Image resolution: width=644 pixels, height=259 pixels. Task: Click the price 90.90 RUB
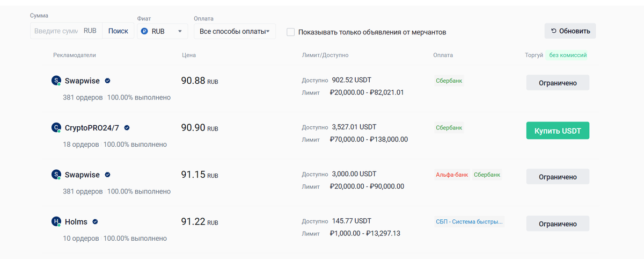(x=200, y=128)
